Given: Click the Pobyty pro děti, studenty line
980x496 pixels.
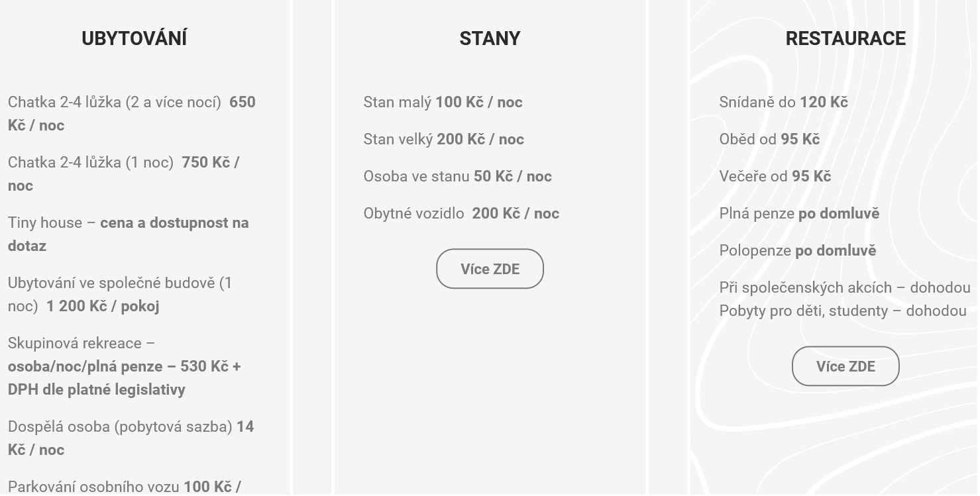Looking at the screenshot, I should click(x=843, y=311).
